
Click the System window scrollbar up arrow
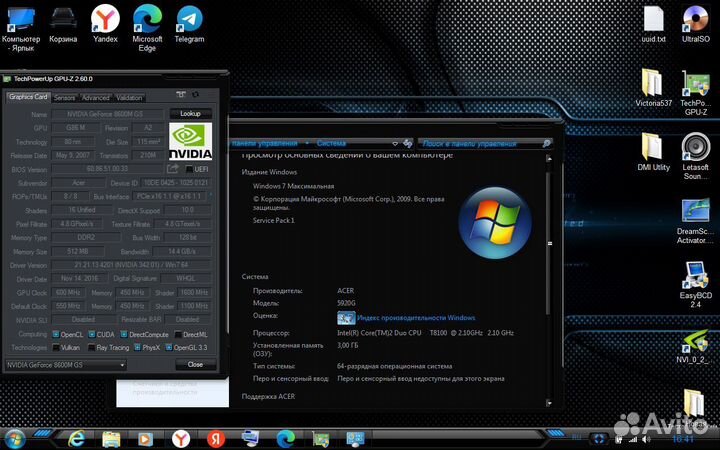pyautogui.click(x=549, y=158)
